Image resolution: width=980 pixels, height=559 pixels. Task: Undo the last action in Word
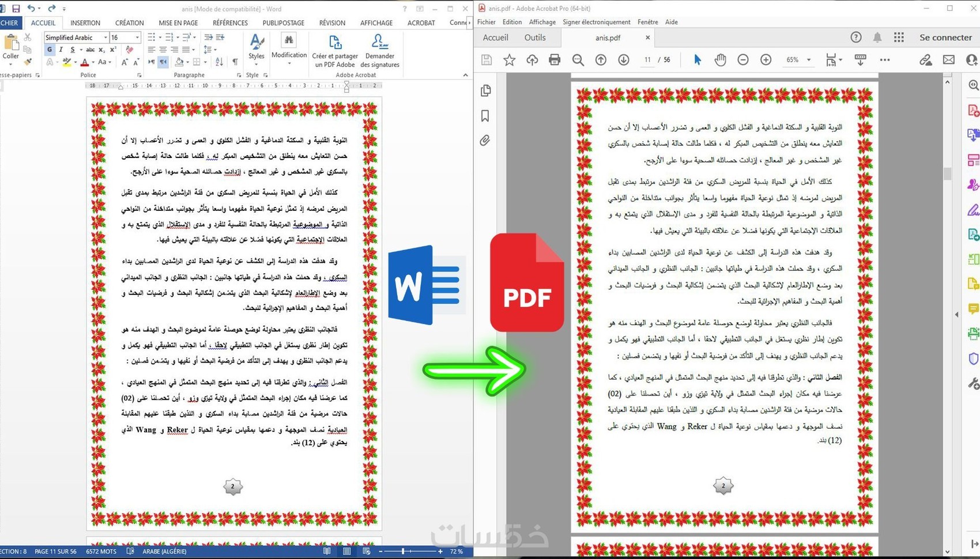click(x=31, y=9)
